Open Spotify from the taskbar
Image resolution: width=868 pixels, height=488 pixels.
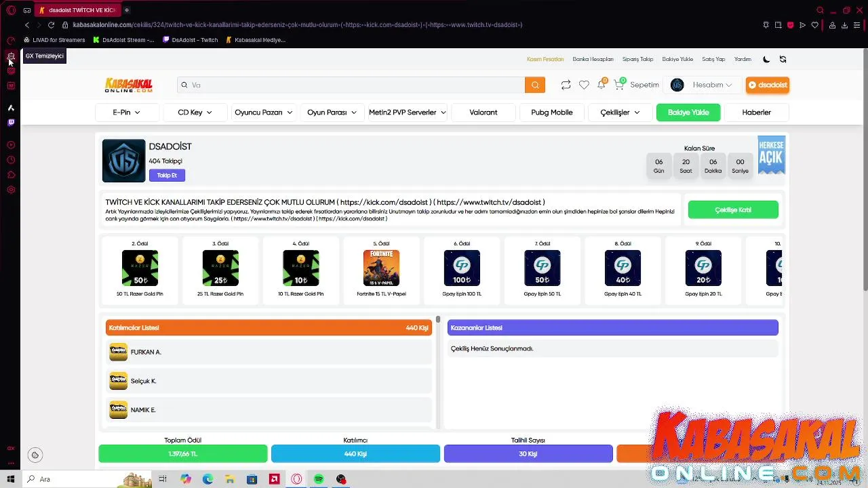319,479
